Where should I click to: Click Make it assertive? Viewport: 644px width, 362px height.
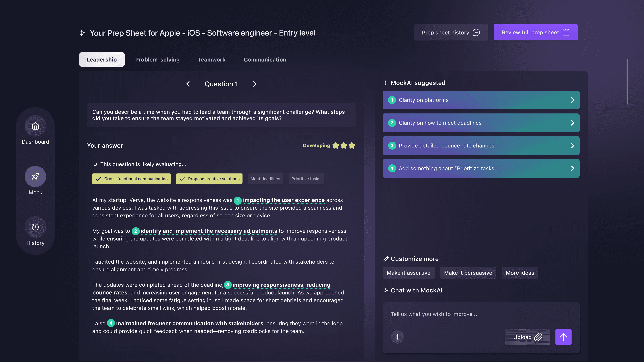click(409, 273)
